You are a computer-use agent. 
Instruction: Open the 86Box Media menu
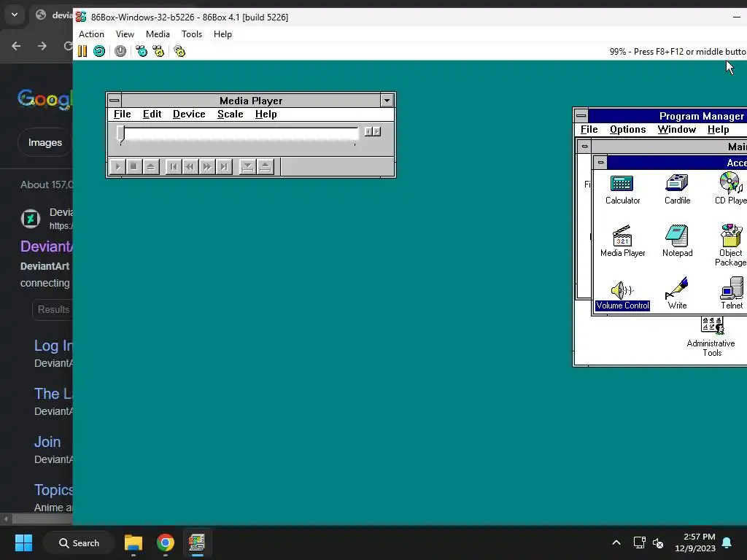tap(158, 34)
